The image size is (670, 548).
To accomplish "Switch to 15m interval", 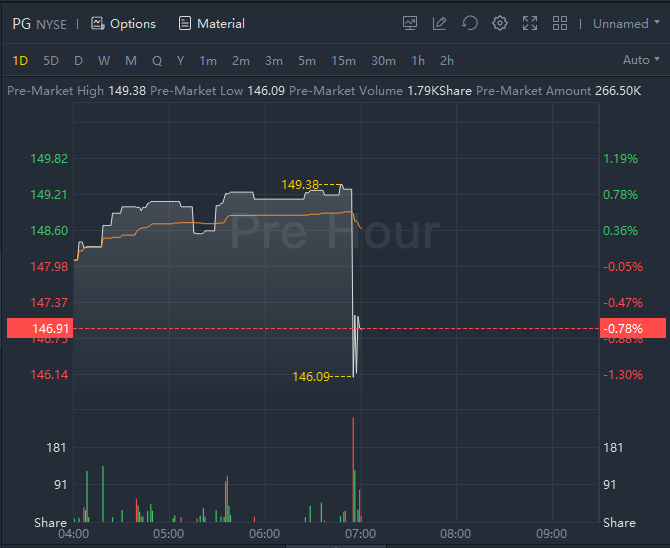I will tap(344, 61).
